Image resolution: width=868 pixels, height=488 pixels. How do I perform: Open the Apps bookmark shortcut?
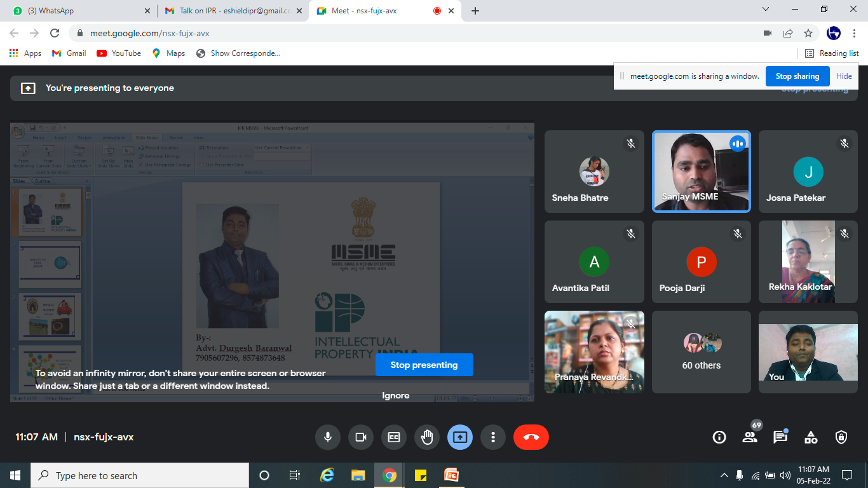pos(25,53)
